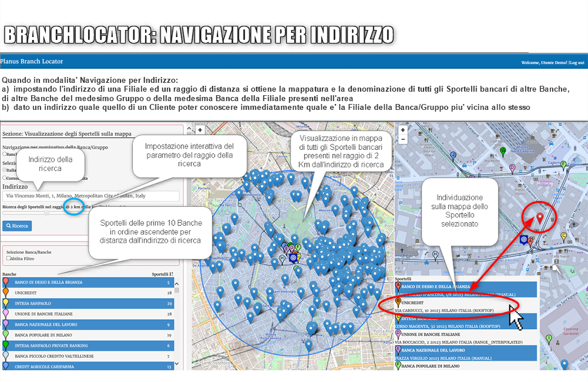
Task: Click marker D icon beside UNIONE DI BANCHE ITALIANE Sportelli
Action: [398, 334]
